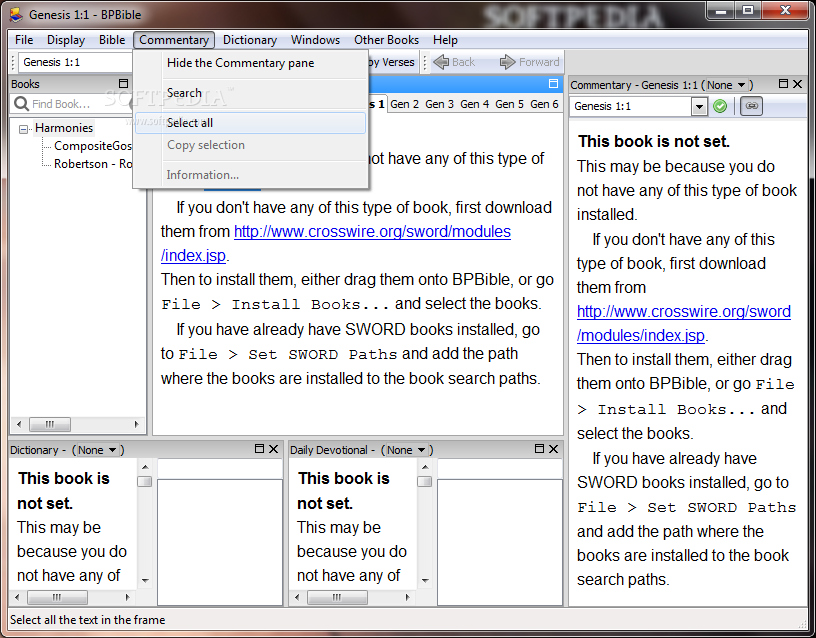The height and width of the screenshot is (638, 816).
Task: Switch to Gen 5 chapter tab
Action: [509, 104]
